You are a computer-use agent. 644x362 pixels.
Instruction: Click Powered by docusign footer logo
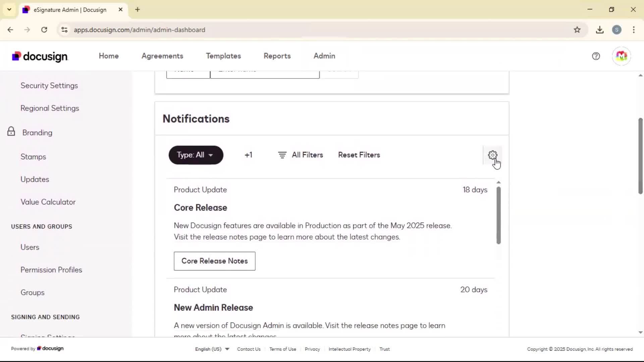pos(37,349)
